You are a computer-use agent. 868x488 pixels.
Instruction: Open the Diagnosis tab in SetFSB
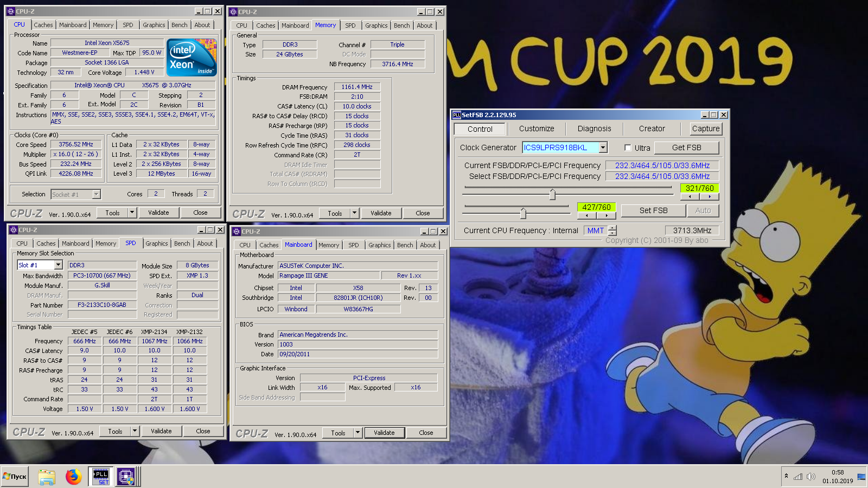(594, 129)
